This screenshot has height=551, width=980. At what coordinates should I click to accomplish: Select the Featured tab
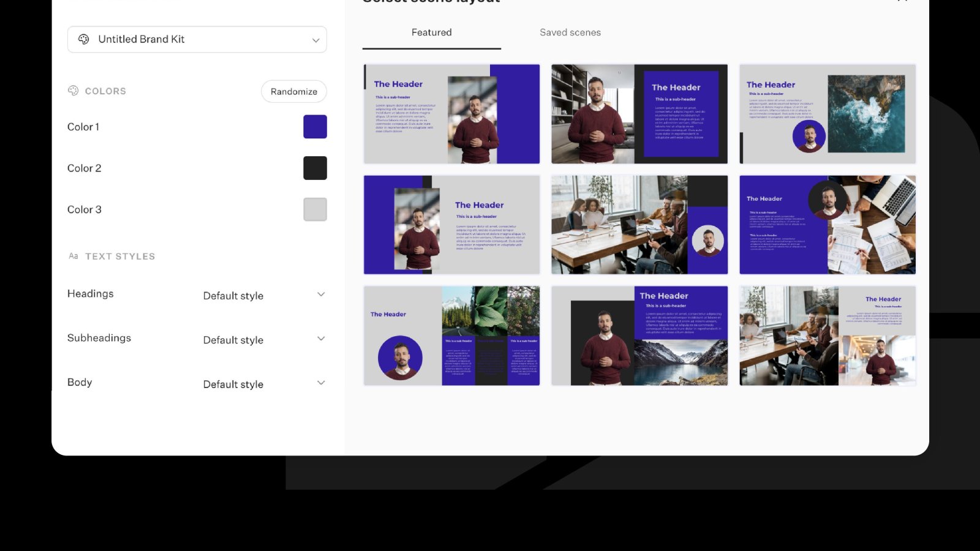[431, 32]
